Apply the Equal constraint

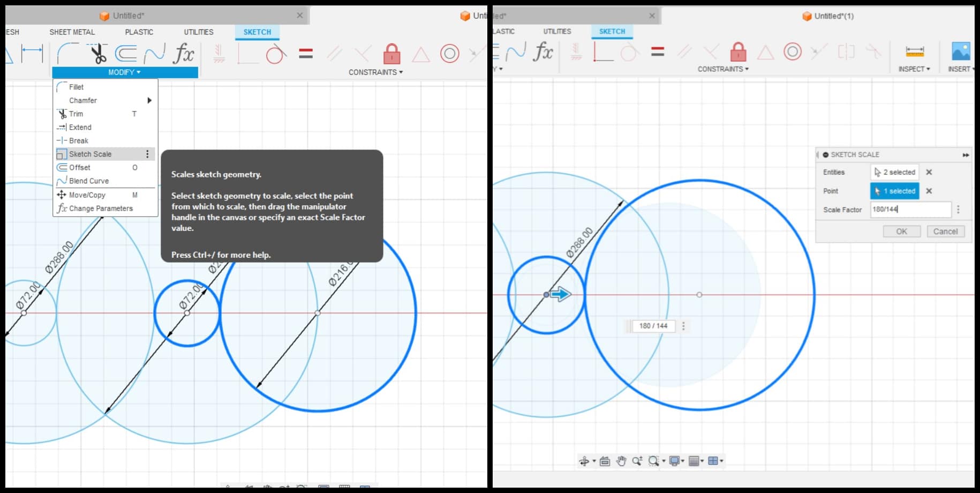pyautogui.click(x=305, y=53)
